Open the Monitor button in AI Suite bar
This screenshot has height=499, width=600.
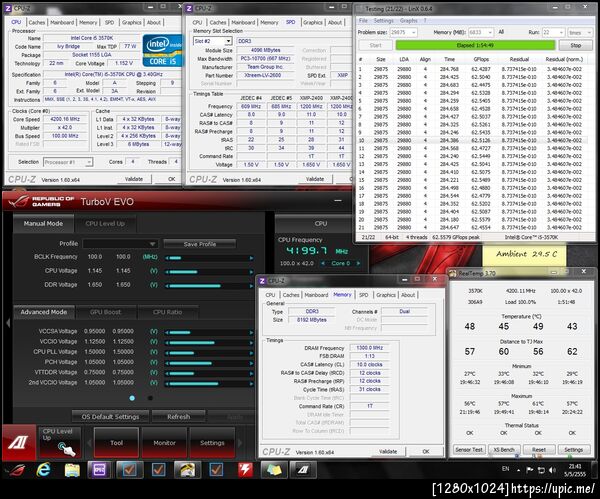pos(164,443)
